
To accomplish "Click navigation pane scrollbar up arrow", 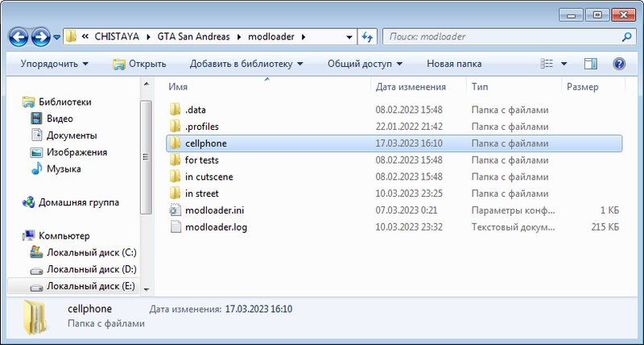I will pos(147,85).
